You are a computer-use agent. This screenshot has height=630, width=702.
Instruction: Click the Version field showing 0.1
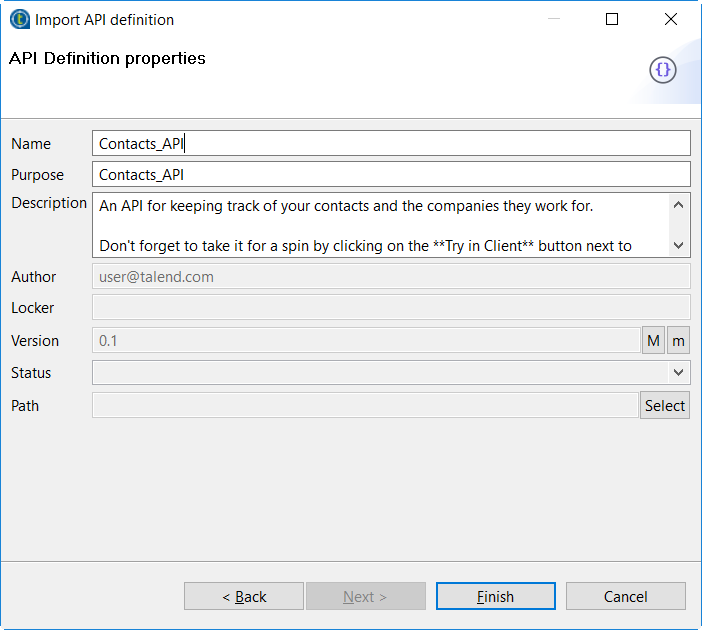tap(365, 341)
